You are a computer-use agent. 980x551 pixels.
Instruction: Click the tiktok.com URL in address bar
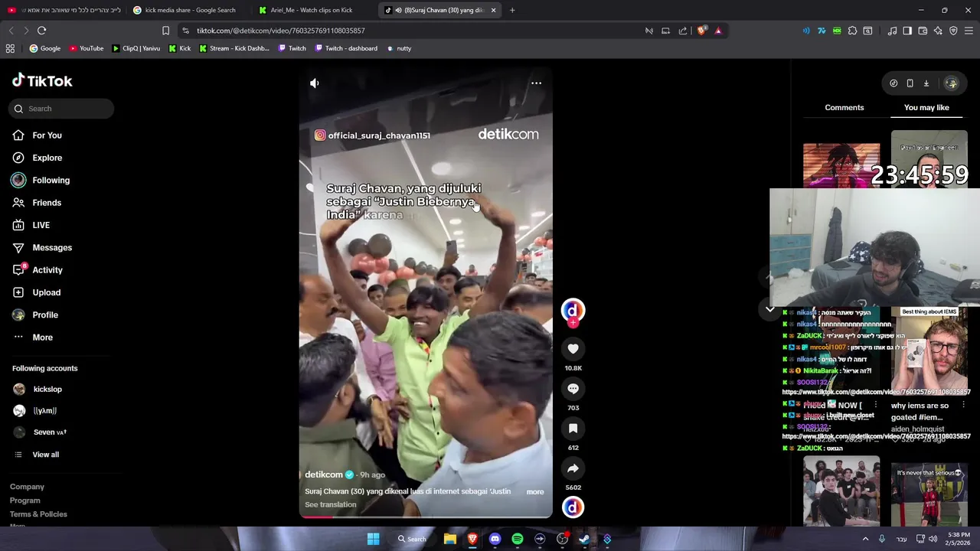click(x=280, y=31)
